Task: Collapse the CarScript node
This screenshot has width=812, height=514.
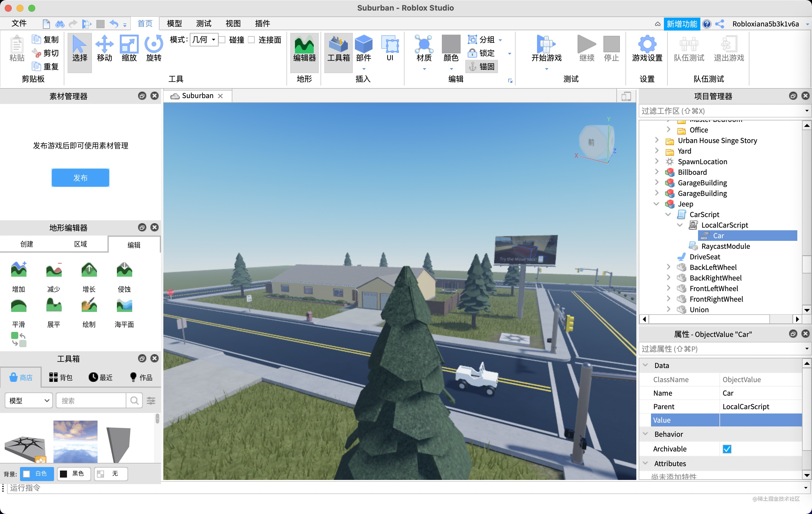Action: tap(668, 214)
